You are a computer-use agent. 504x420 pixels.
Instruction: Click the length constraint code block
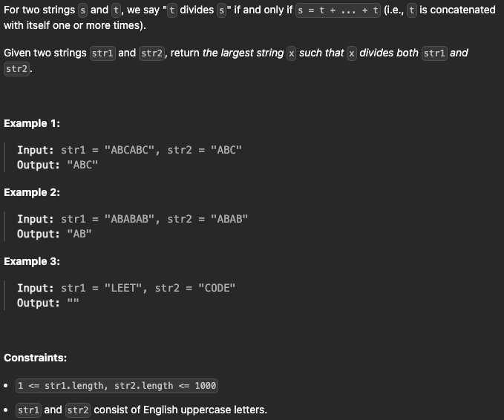[x=117, y=386]
